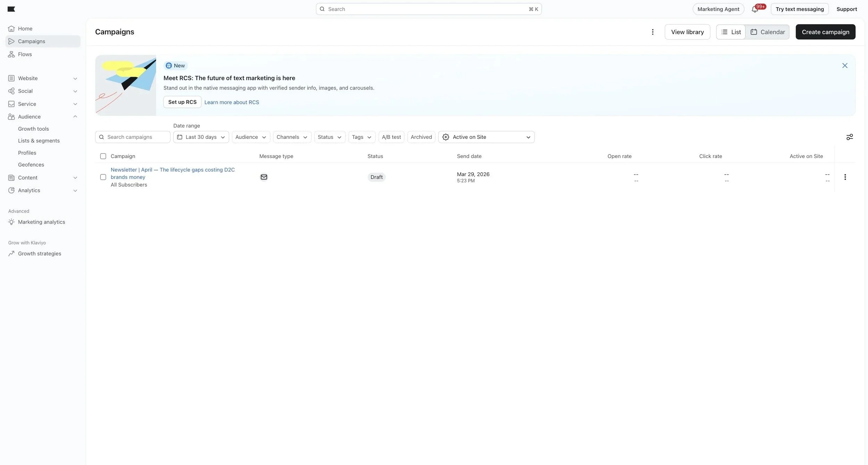The height and width of the screenshot is (465, 868).
Task: Open the notifications bell
Action: (x=754, y=9)
